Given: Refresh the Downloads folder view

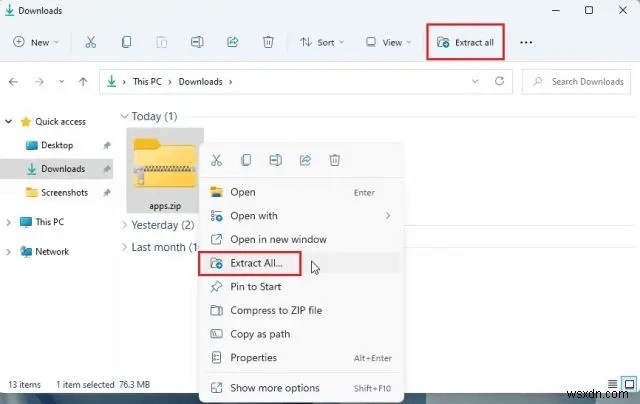Looking at the screenshot, I should (x=499, y=81).
